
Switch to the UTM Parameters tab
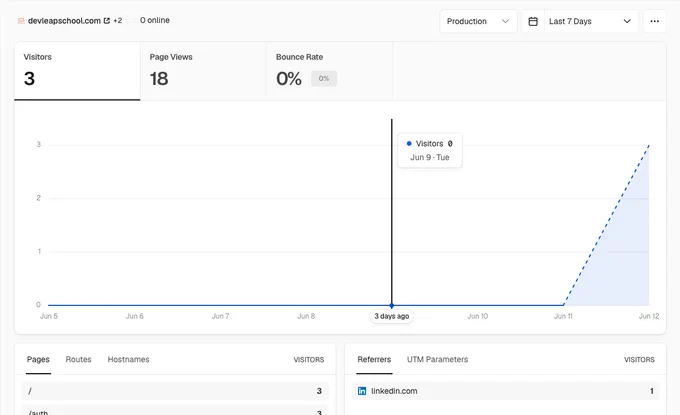click(x=438, y=359)
